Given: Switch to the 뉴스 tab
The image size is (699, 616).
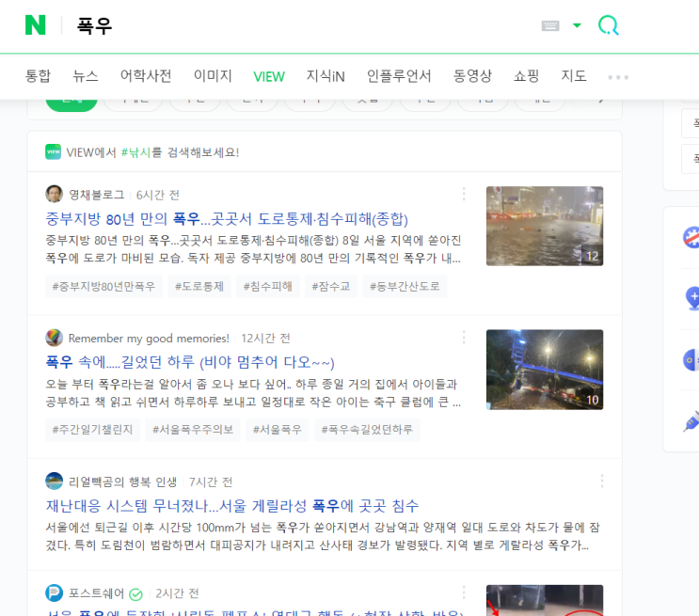Looking at the screenshot, I should tap(86, 76).
